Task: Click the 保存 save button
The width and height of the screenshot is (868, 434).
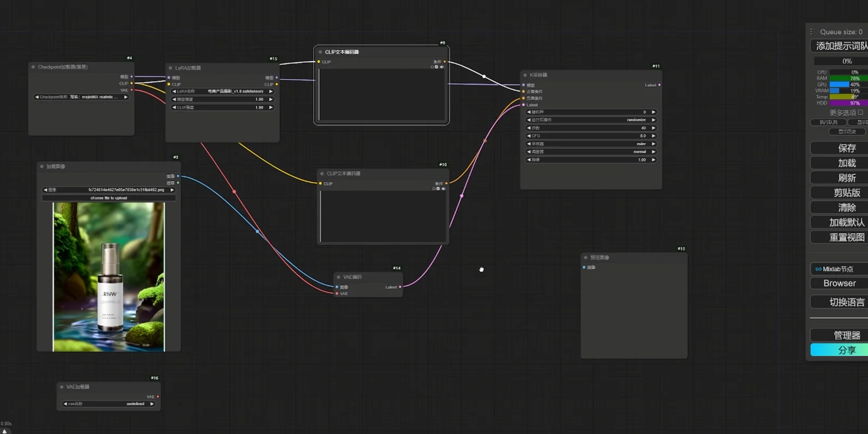Action: [840, 148]
